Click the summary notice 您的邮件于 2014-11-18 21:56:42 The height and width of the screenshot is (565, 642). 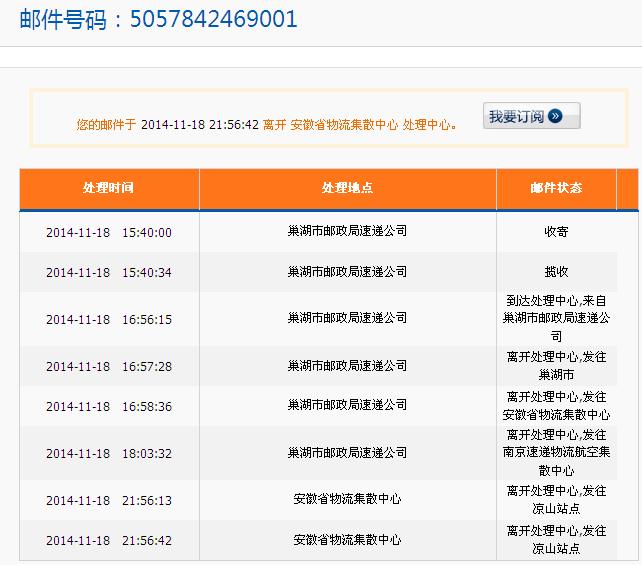(x=267, y=124)
